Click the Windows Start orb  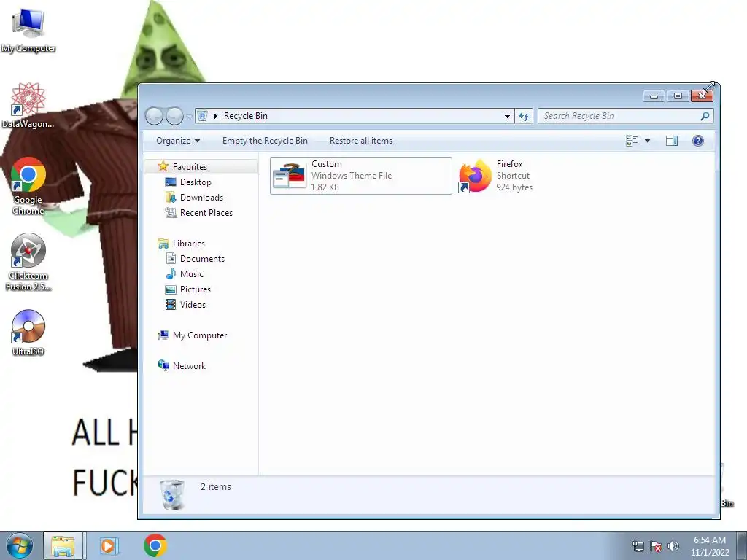point(20,545)
